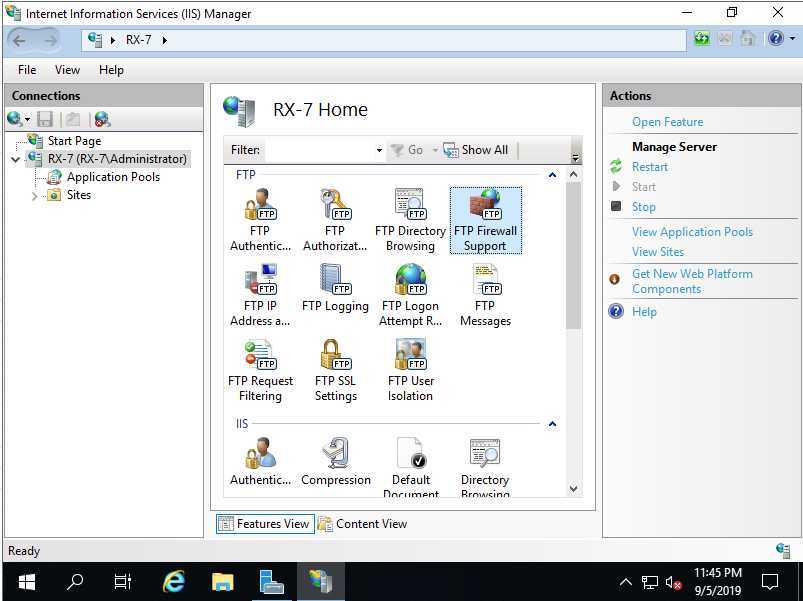Click the Stop icon in address bar
Image resolution: width=803 pixels, height=601 pixels.
click(725, 39)
